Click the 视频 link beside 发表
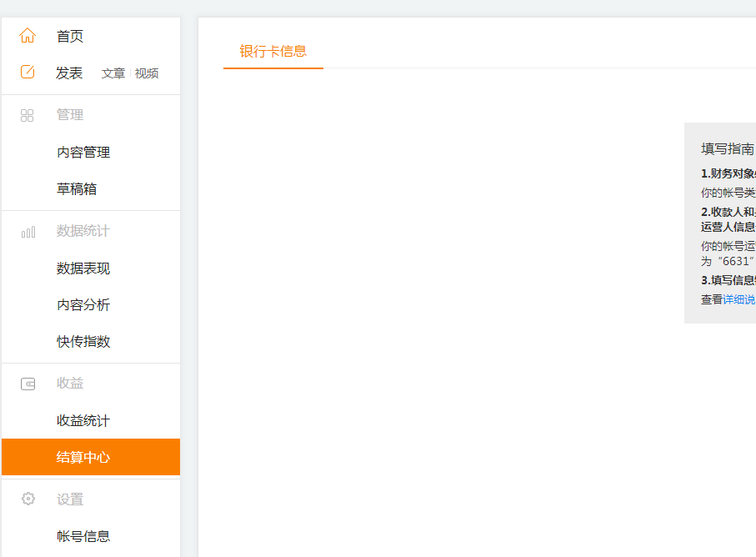Viewport: 756px width, 557px height. (146, 73)
